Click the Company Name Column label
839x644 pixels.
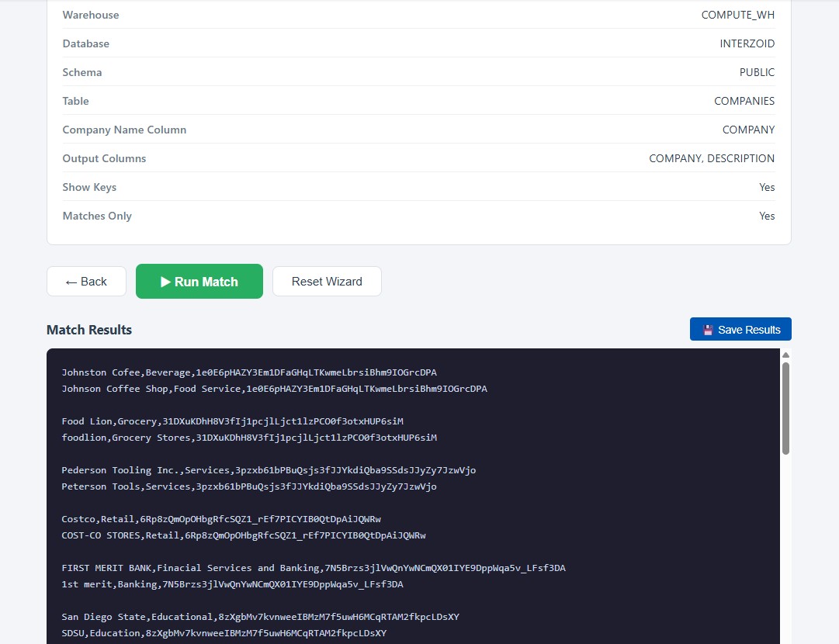pyautogui.click(x=124, y=130)
